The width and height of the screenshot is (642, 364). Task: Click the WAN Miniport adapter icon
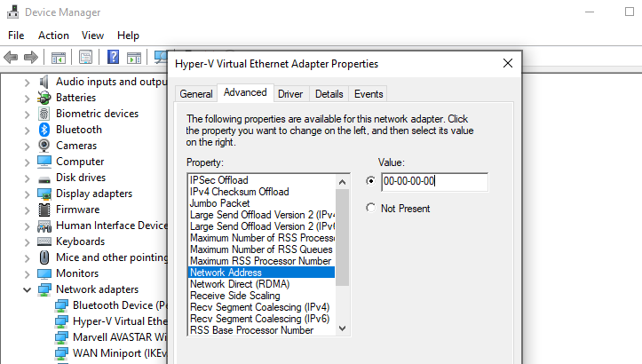pyautogui.click(x=61, y=353)
